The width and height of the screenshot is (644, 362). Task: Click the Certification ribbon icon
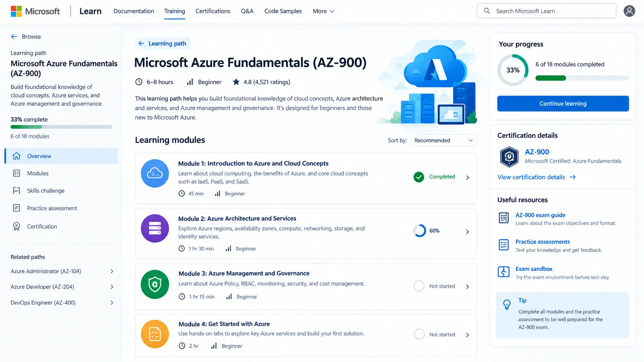tap(17, 226)
